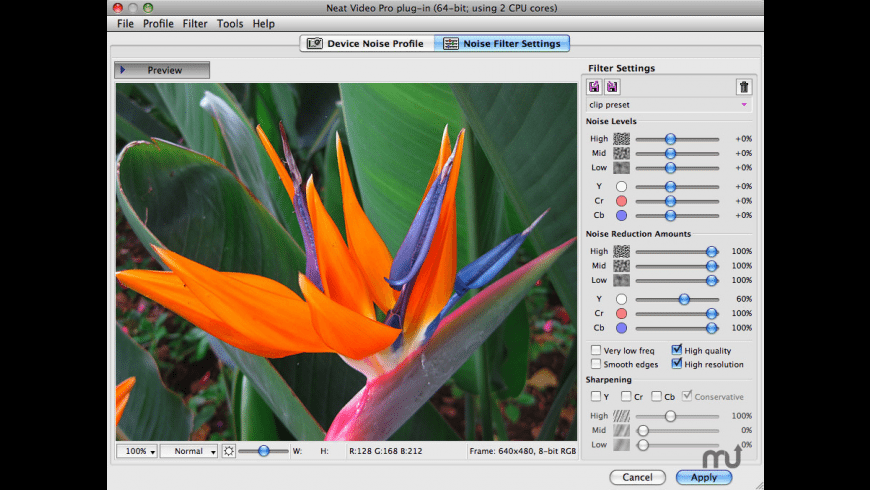
Task: Click the Preview play triangle icon
Action: pos(123,70)
